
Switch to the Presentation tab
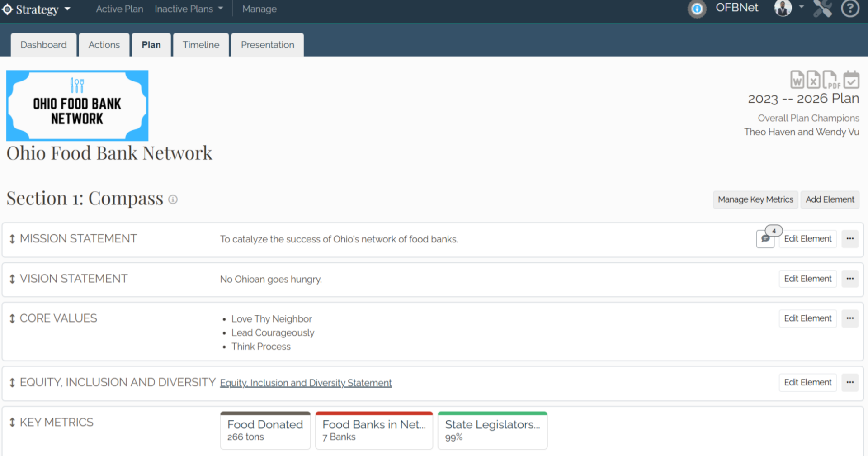coord(267,45)
